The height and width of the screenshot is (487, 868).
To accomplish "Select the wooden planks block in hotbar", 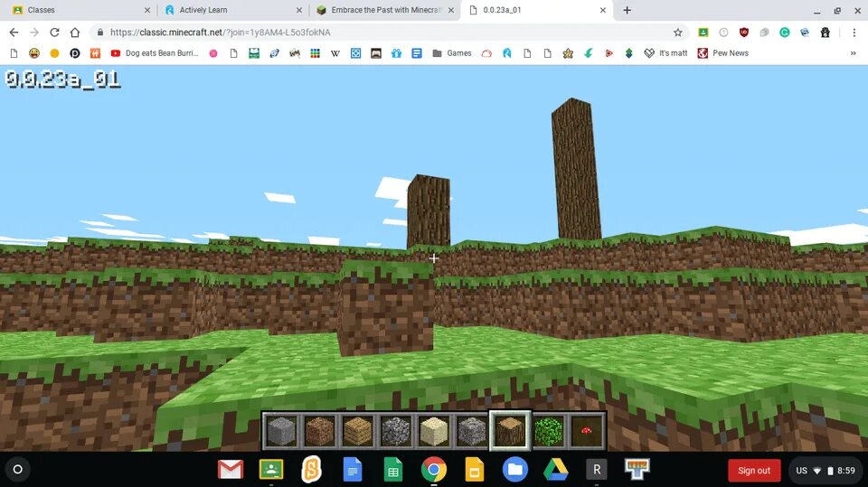I will pos(358,431).
